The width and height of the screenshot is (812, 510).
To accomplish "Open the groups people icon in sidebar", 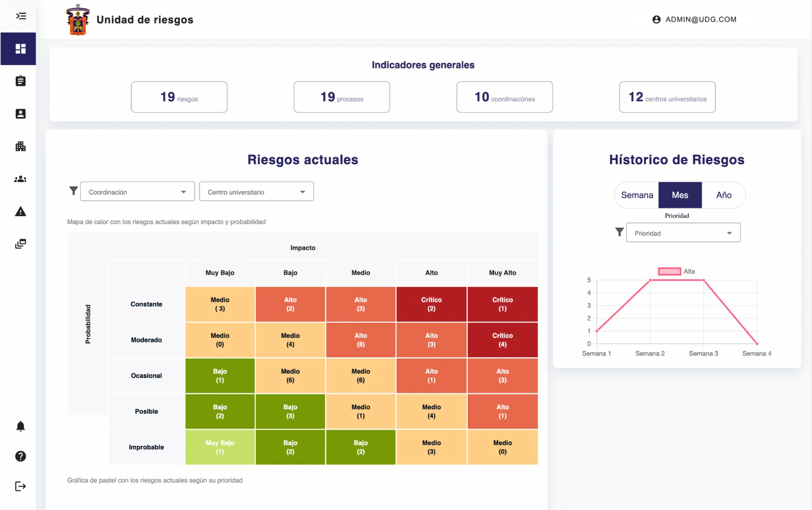I will click(x=20, y=179).
